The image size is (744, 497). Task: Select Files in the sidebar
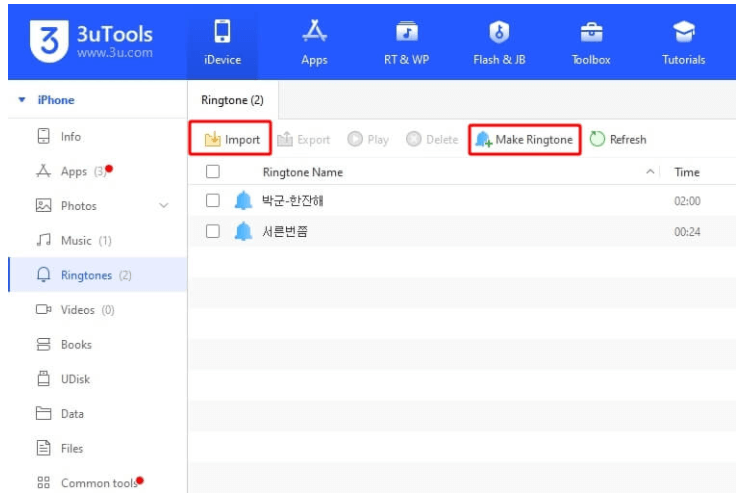(x=97, y=449)
